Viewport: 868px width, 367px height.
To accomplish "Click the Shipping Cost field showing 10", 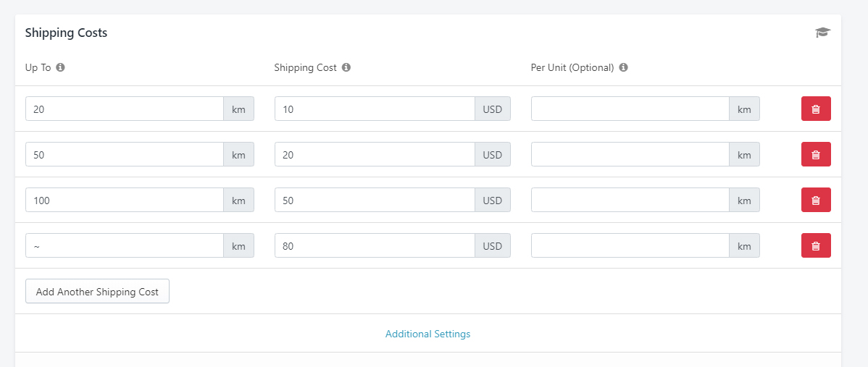I will click(374, 109).
